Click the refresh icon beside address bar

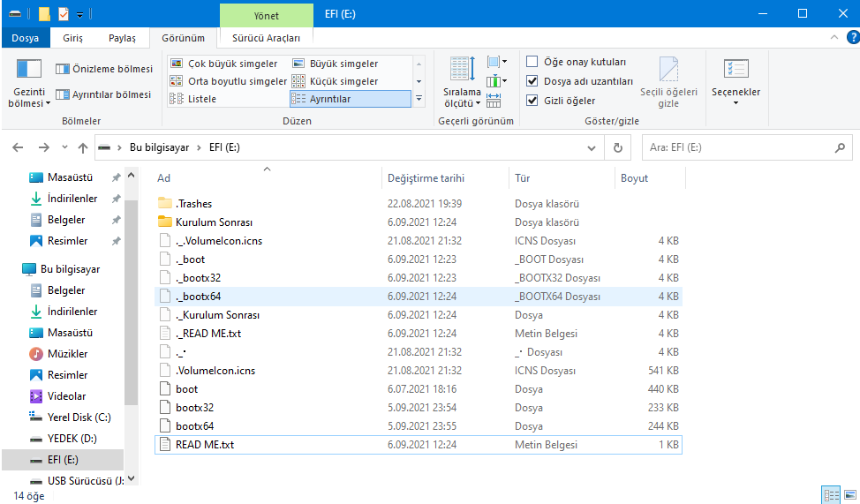(x=618, y=148)
